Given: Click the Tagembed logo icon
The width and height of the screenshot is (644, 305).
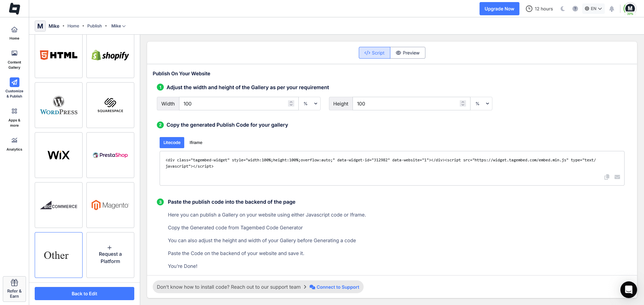Looking at the screenshot, I should pos(14,9).
